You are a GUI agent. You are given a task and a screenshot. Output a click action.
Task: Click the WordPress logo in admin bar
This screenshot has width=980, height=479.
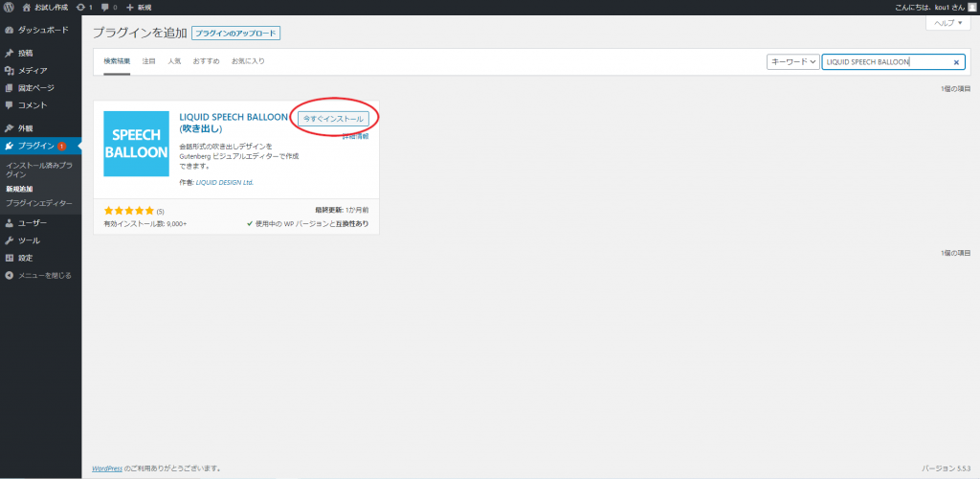coord(8,7)
